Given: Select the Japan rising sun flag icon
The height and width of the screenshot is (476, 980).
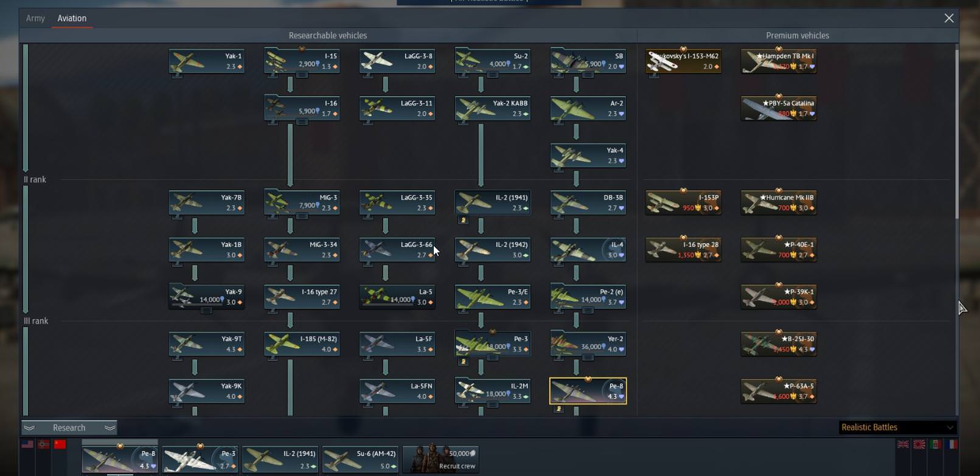Looking at the screenshot, I should point(920,444).
